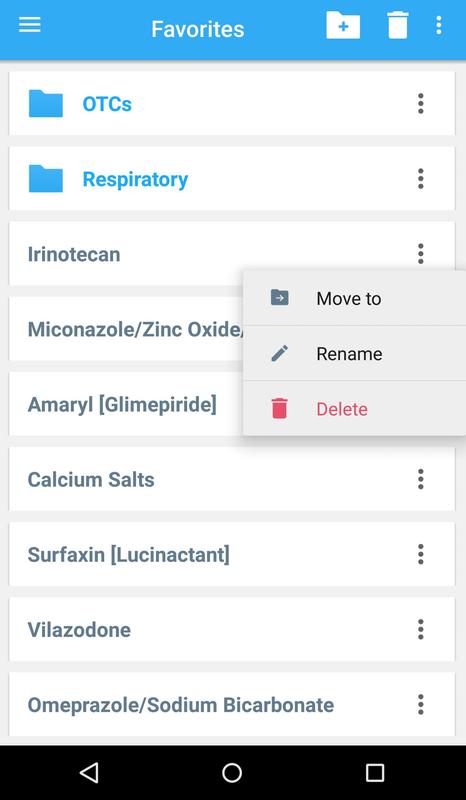Image resolution: width=466 pixels, height=800 pixels.
Task: Open options menu for Calcium Salts
Action: click(421, 479)
